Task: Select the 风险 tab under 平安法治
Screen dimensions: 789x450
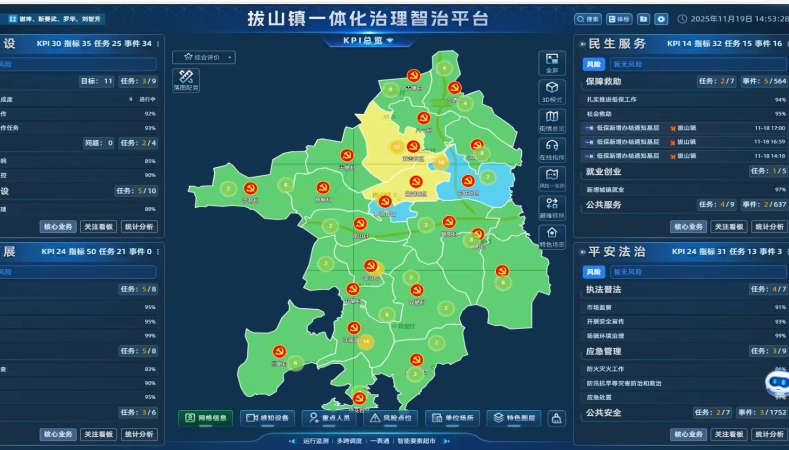Action: pos(594,271)
